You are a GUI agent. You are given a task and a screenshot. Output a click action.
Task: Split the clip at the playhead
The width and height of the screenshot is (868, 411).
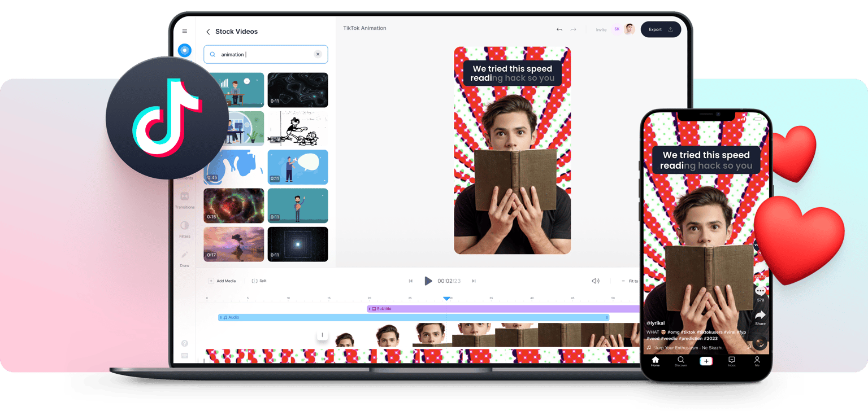259,281
